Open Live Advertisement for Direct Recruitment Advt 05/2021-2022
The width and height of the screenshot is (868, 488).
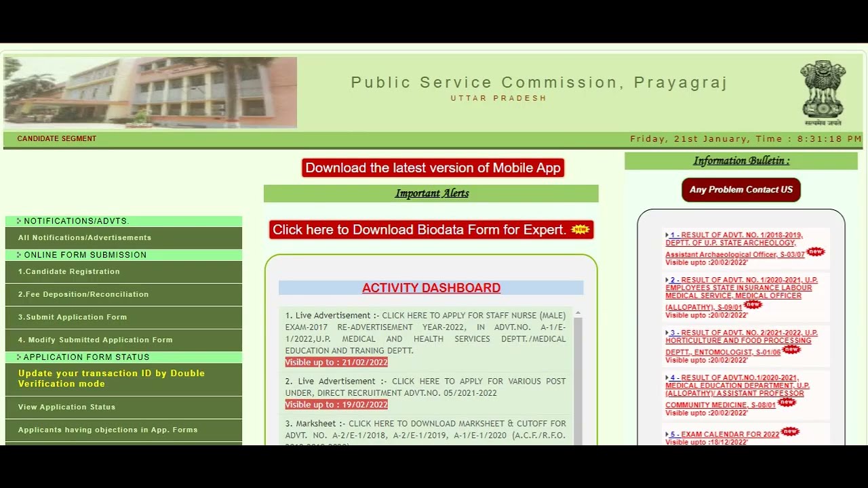[x=425, y=387]
